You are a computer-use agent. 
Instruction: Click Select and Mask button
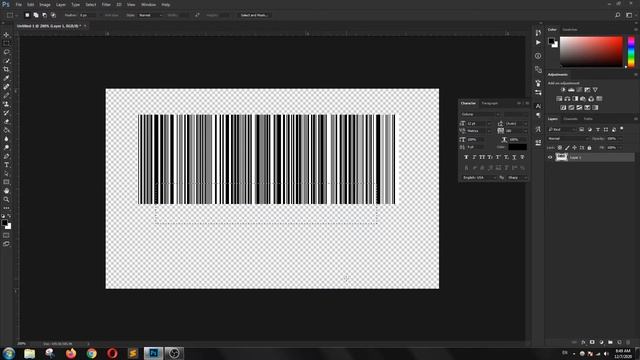[x=253, y=15]
